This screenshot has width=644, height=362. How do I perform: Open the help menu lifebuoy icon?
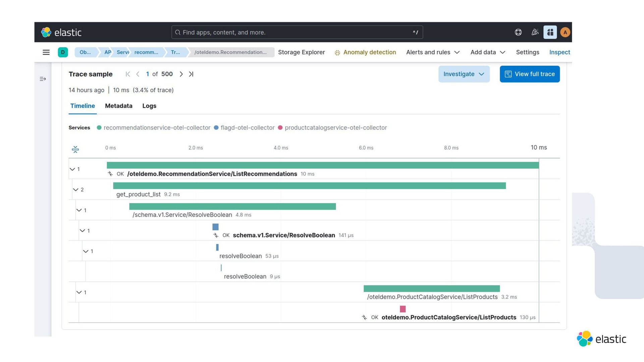[518, 33]
